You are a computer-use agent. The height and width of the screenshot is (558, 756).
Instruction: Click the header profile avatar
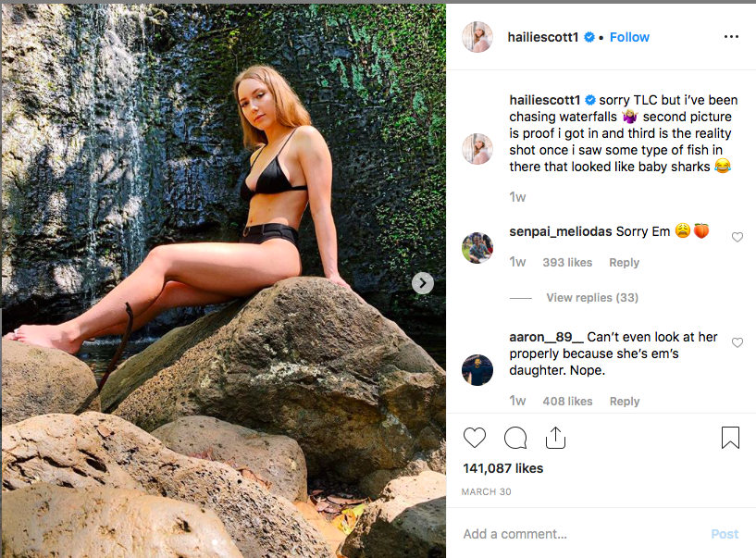click(477, 37)
